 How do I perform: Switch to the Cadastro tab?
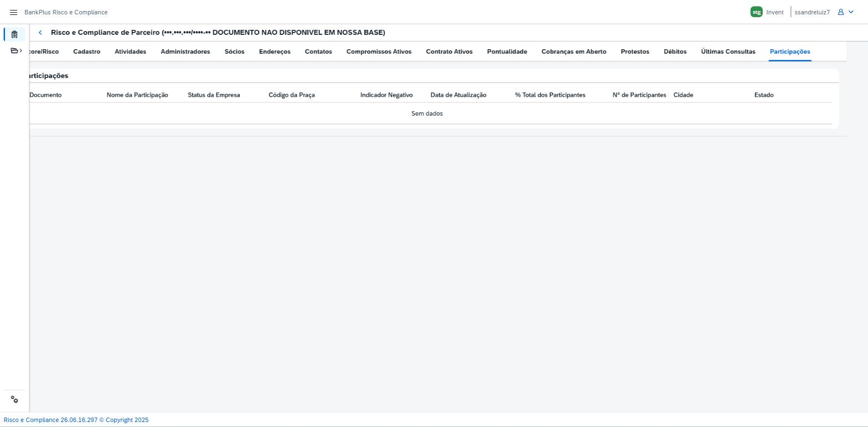(87, 51)
